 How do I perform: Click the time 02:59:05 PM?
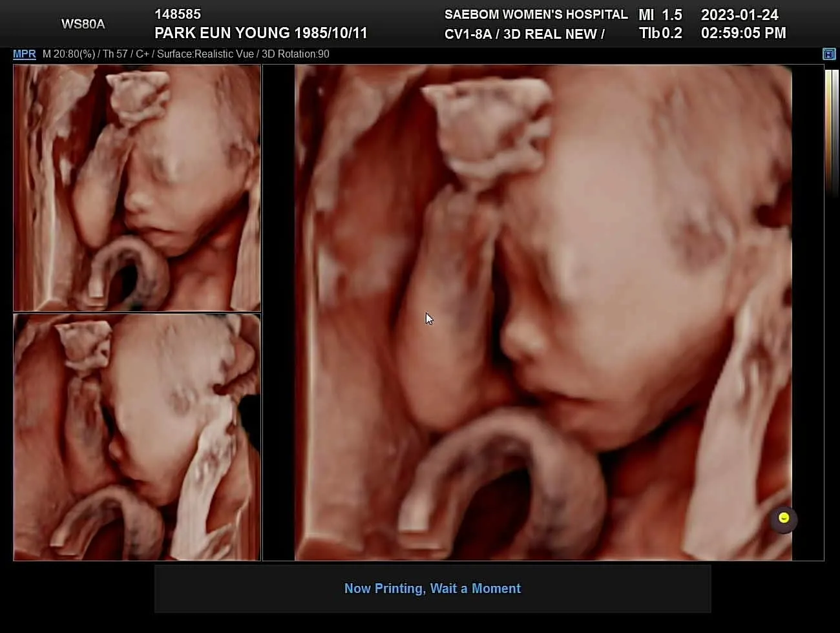click(x=744, y=33)
